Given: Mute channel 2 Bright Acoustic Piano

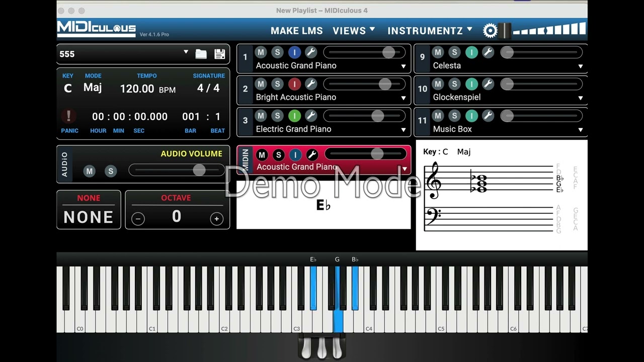Looking at the screenshot, I should [261, 84].
